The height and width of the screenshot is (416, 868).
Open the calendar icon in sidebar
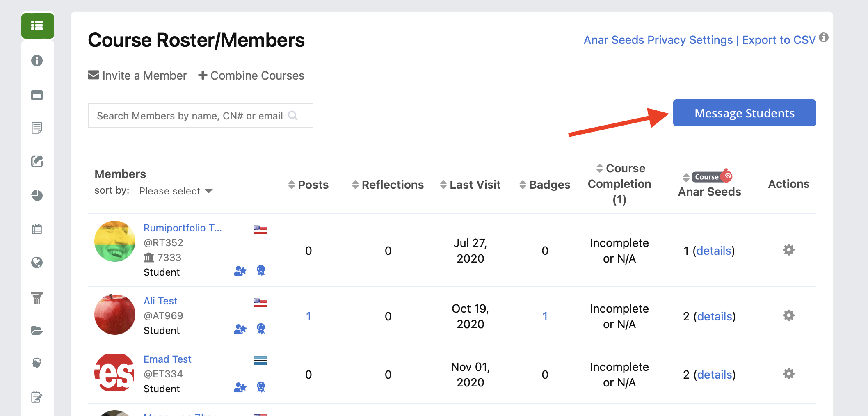pyautogui.click(x=37, y=229)
